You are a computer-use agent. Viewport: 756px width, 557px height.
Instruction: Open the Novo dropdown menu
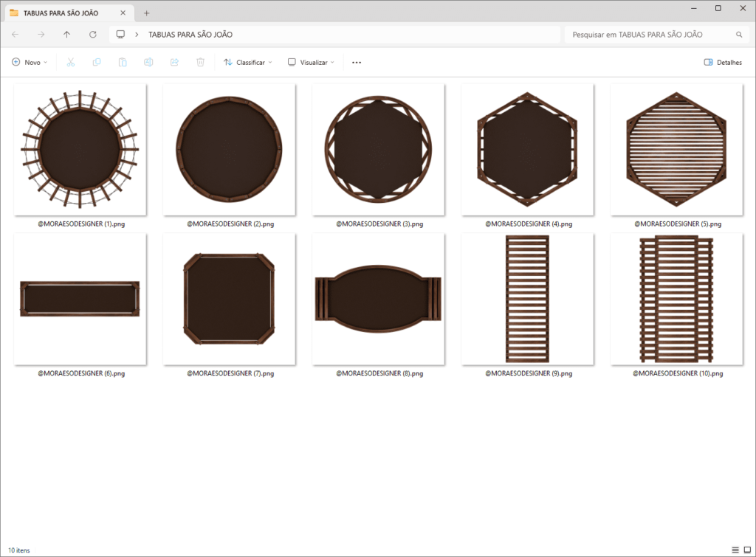point(30,62)
